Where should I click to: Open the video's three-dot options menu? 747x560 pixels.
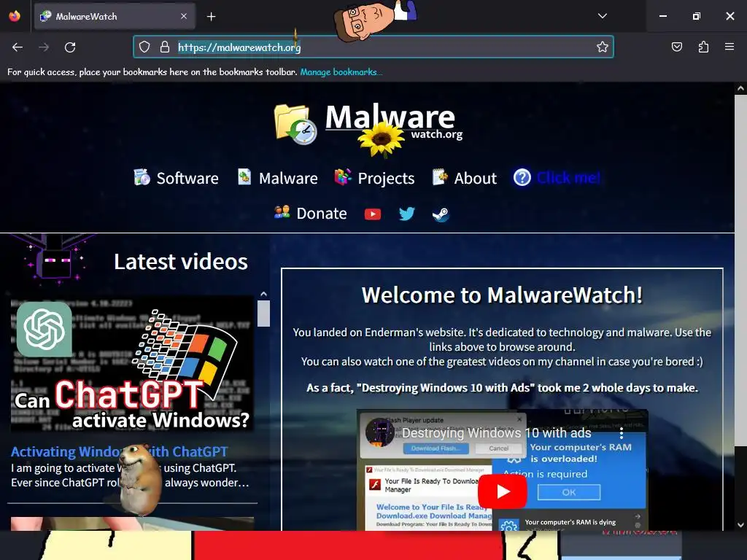click(622, 433)
